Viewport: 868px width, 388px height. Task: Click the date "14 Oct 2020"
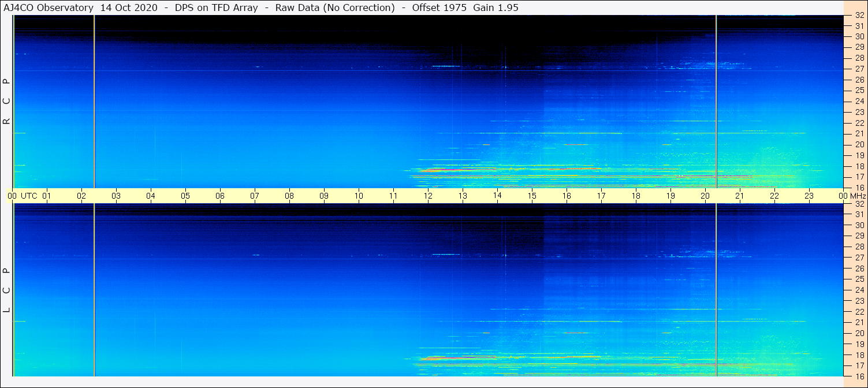click(x=129, y=8)
